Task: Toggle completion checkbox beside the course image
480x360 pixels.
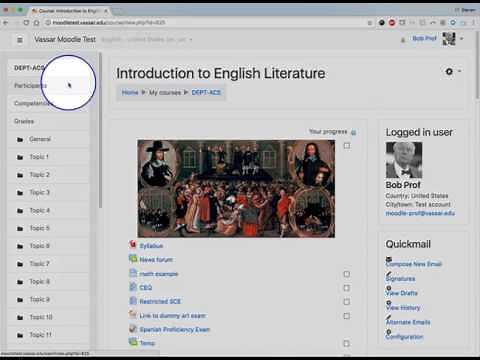Action: (347, 146)
